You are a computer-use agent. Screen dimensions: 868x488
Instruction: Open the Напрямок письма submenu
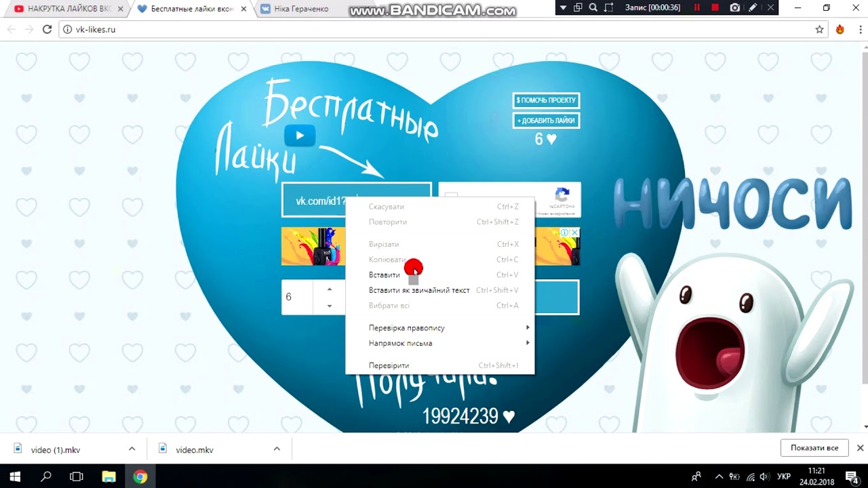coord(440,344)
